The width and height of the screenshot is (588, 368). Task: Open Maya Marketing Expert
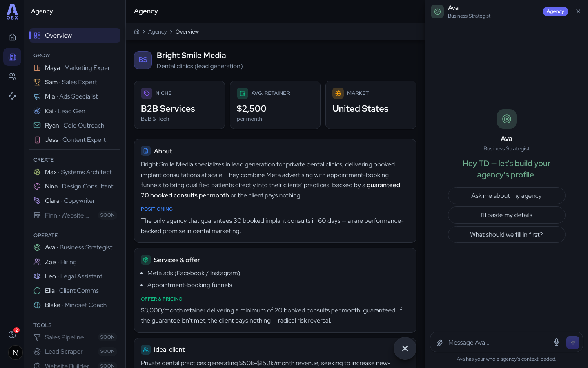[x=75, y=68]
